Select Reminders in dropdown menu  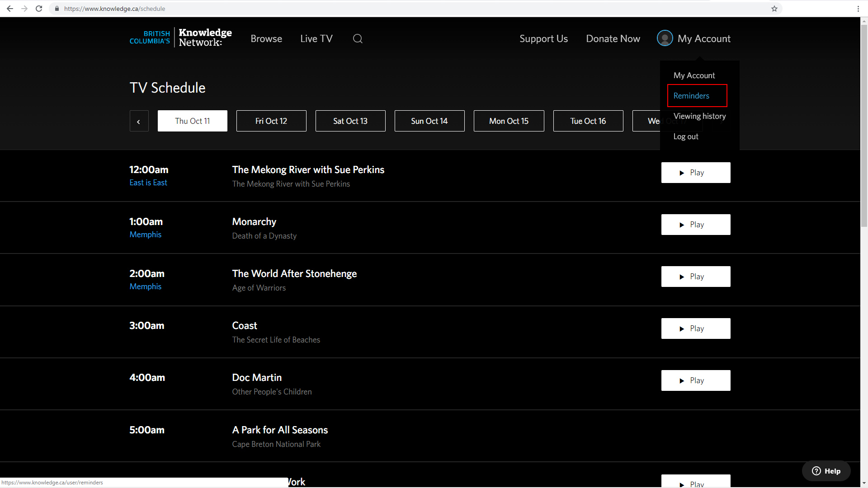tap(691, 96)
